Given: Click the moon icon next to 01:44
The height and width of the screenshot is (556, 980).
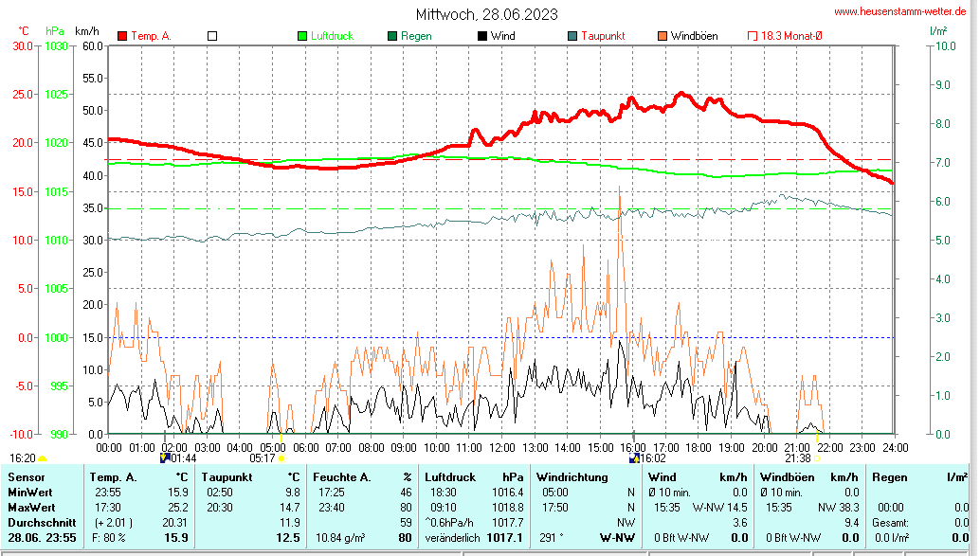Looking at the screenshot, I should [x=164, y=457].
